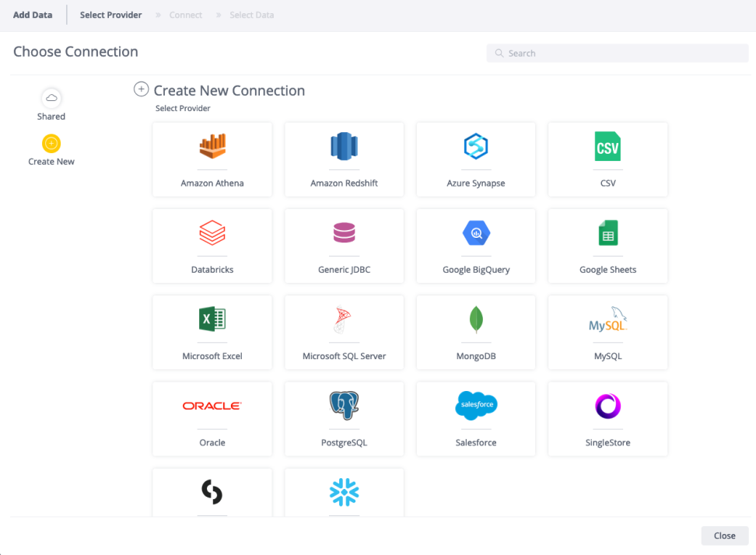This screenshot has height=555, width=756.
Task: Click the Azure Synapse label
Action: coord(476,183)
